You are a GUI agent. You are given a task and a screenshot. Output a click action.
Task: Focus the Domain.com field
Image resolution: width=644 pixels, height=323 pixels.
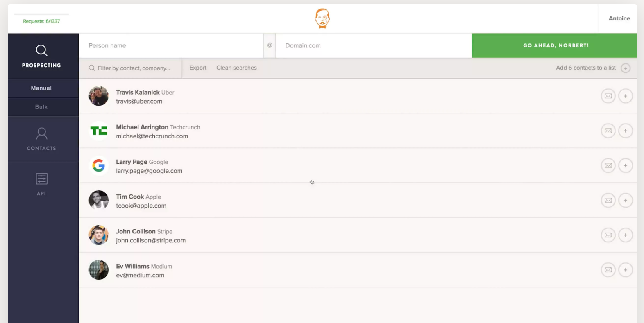coord(374,45)
